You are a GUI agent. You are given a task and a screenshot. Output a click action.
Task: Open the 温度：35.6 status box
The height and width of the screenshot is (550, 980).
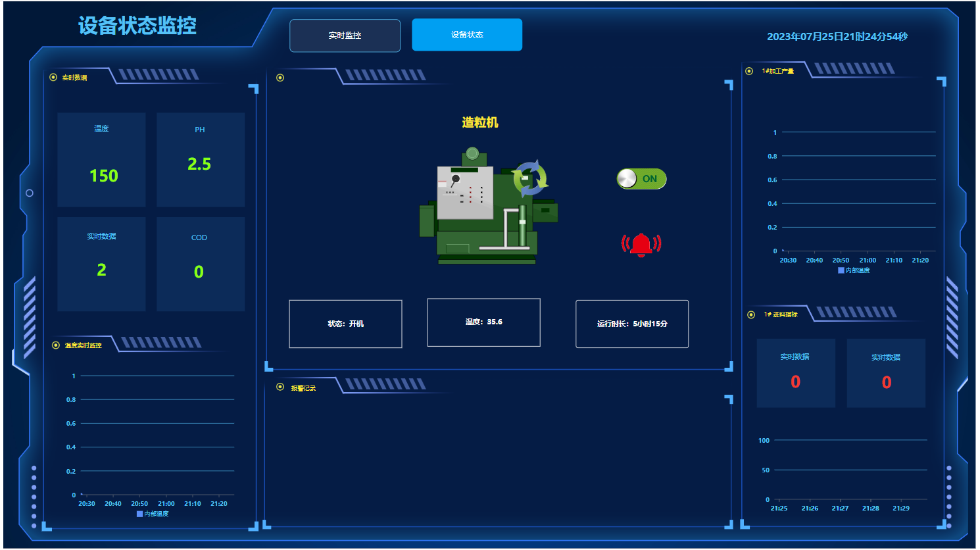[x=484, y=322]
